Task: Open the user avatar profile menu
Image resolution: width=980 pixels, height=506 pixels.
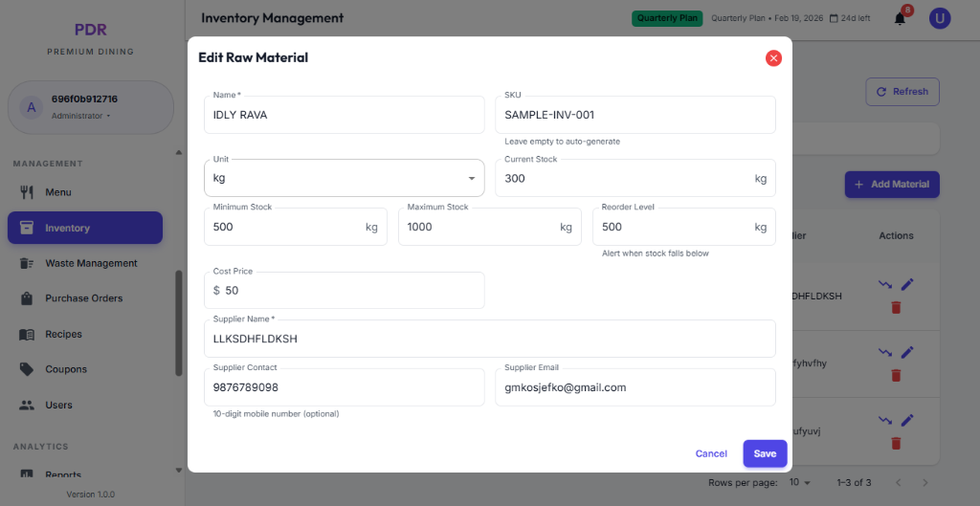Action: click(x=940, y=18)
